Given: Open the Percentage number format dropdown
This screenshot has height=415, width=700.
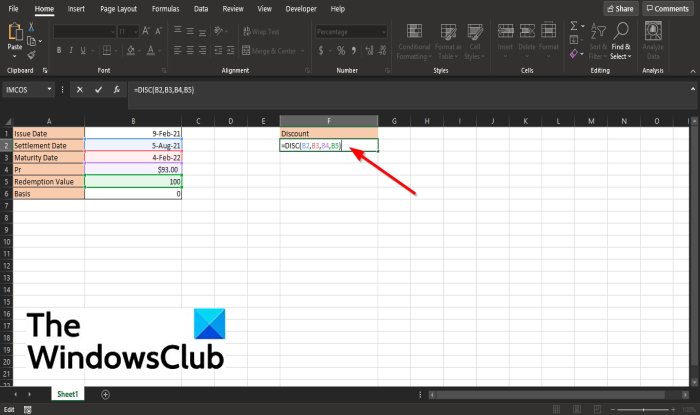Looking at the screenshot, I should pyautogui.click(x=383, y=32).
